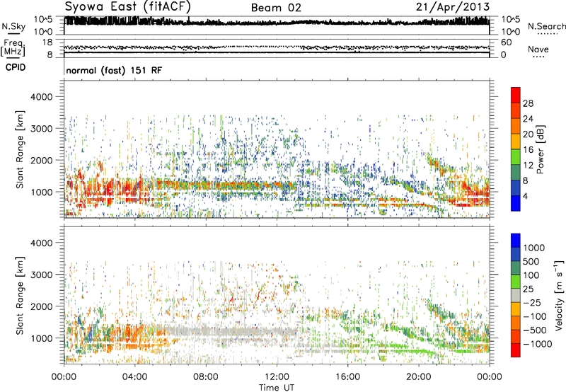Click power colorbar value '28'
The width and height of the screenshot is (566, 392).
[528, 103]
